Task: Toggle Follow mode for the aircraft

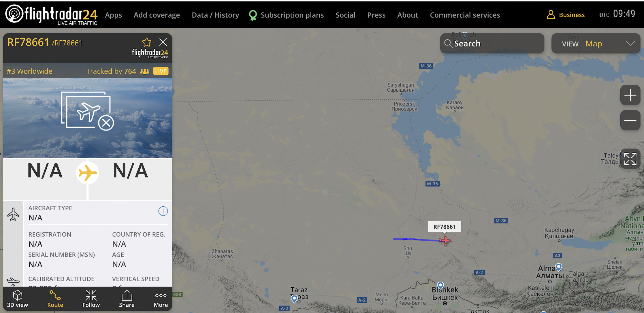Action: [91, 299]
